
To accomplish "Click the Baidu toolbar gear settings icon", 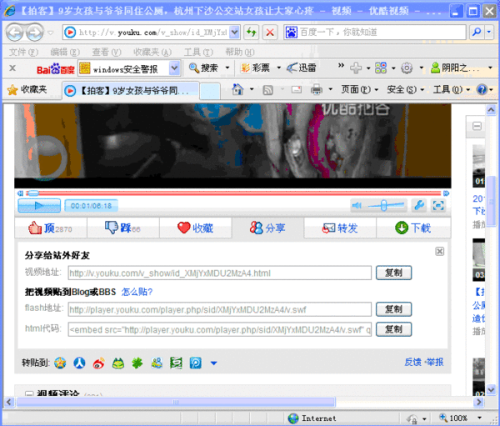I will (406, 68).
